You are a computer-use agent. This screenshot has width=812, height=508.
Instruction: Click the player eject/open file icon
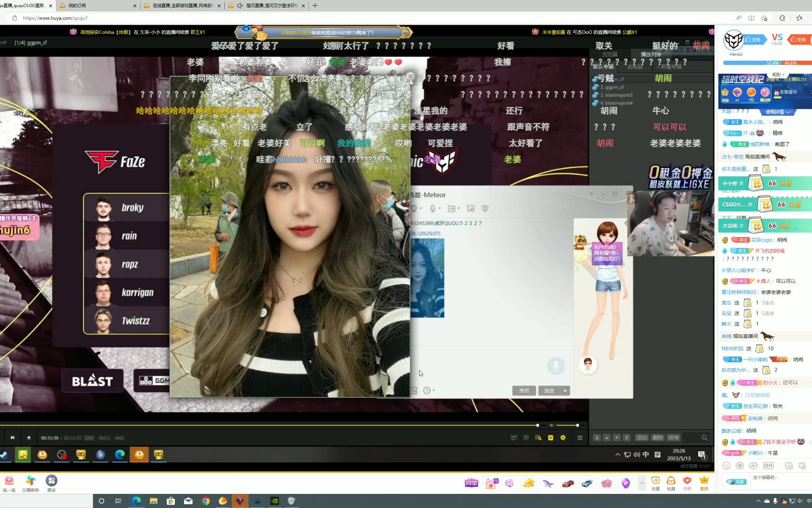pyautogui.click(x=29, y=437)
